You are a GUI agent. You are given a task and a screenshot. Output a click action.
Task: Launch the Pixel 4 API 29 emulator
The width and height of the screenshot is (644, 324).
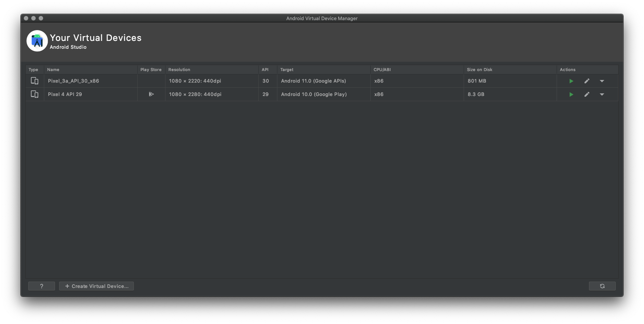(571, 94)
